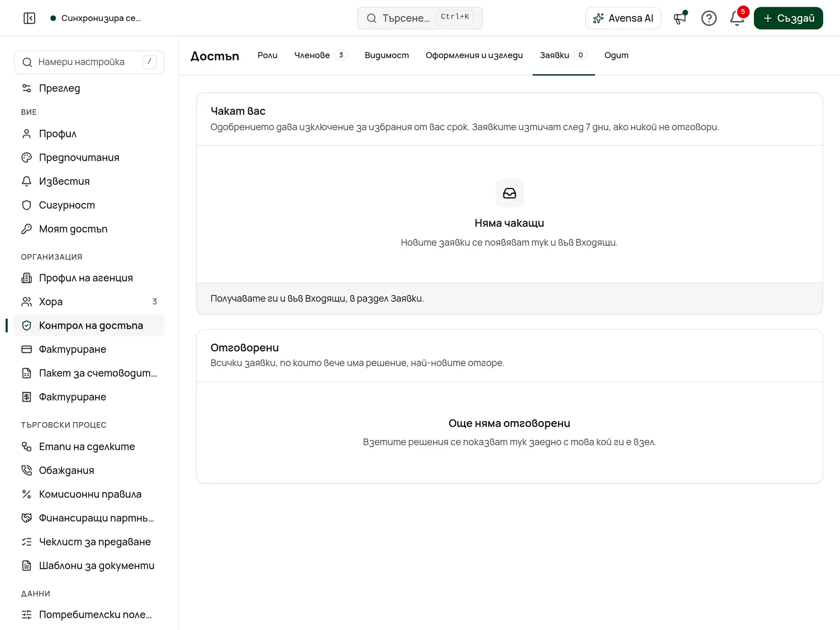Open Моят достъп key item
Screen dimensions: 840x630
(89, 229)
